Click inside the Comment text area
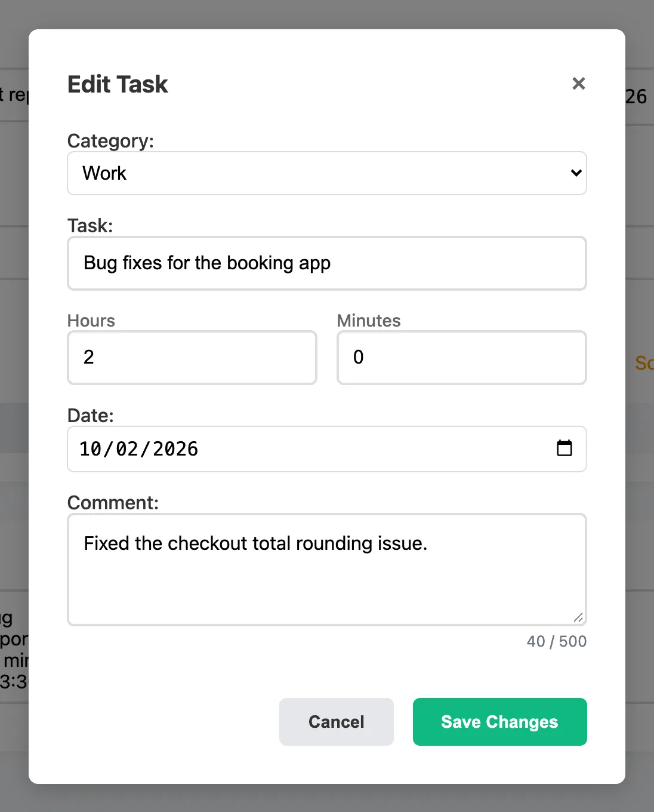654x812 pixels. (327, 570)
